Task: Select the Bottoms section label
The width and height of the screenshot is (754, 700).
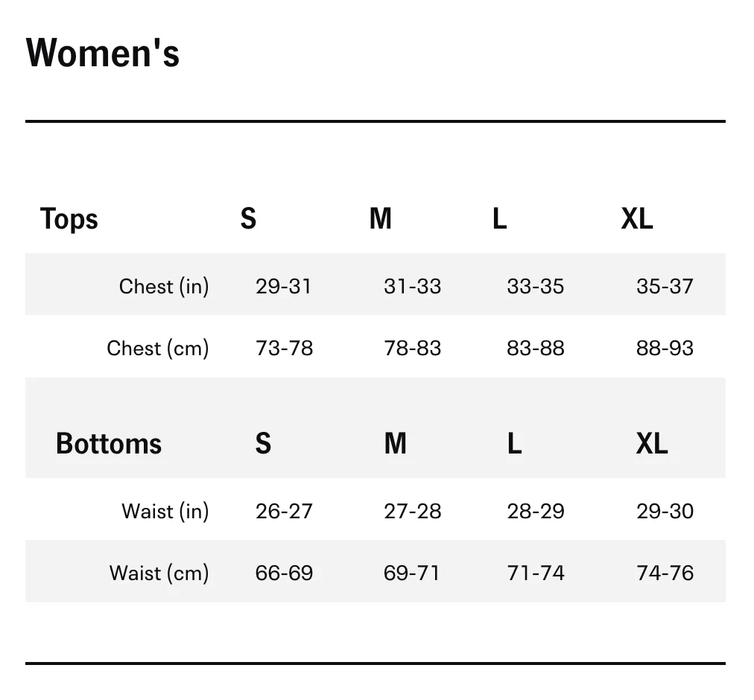Action: point(109,444)
